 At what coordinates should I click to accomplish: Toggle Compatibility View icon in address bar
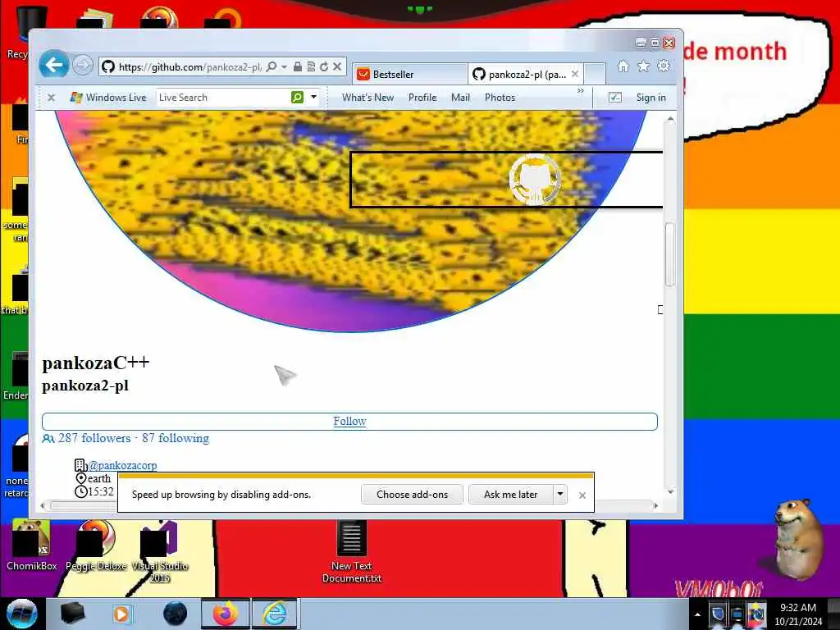311,66
